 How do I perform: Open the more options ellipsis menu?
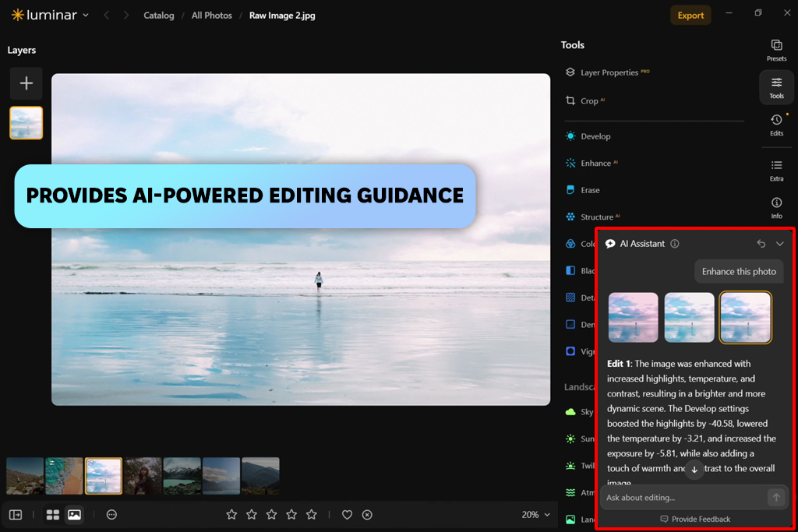[x=111, y=515]
